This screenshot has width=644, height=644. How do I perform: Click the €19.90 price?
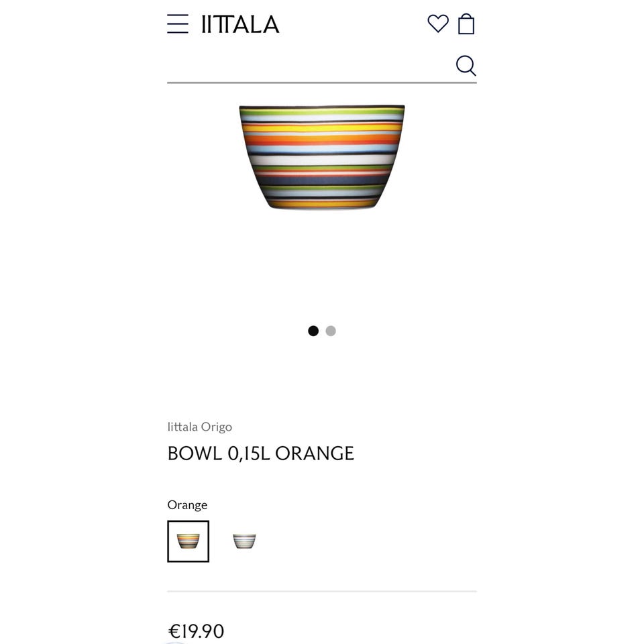tap(196, 631)
